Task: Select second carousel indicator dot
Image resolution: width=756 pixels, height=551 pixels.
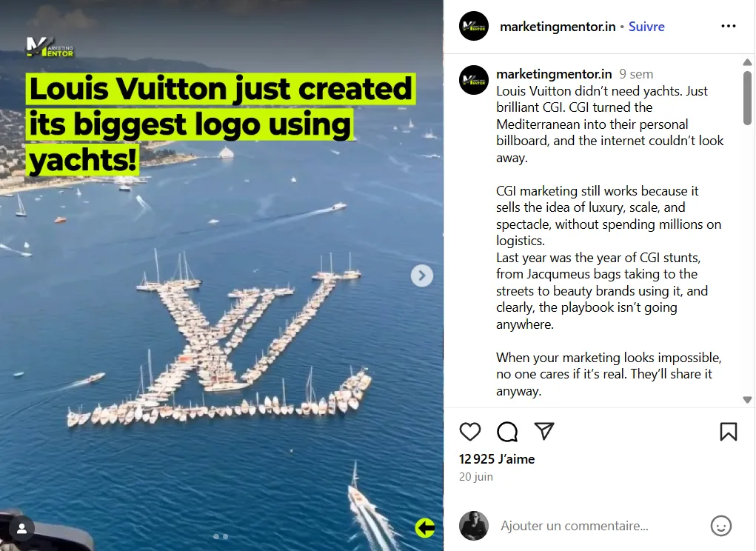Action: pyautogui.click(x=225, y=536)
